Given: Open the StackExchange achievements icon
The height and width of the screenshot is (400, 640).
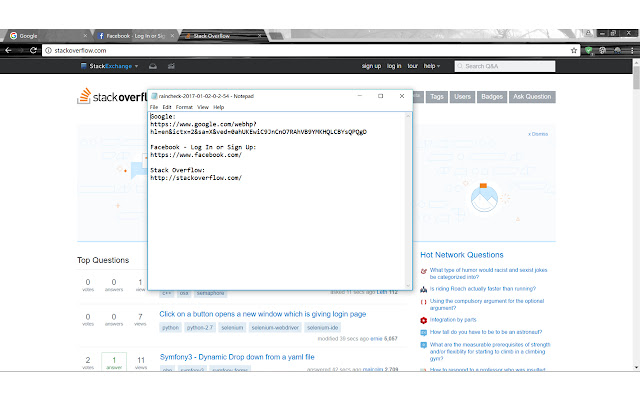Looking at the screenshot, I should click(x=171, y=66).
